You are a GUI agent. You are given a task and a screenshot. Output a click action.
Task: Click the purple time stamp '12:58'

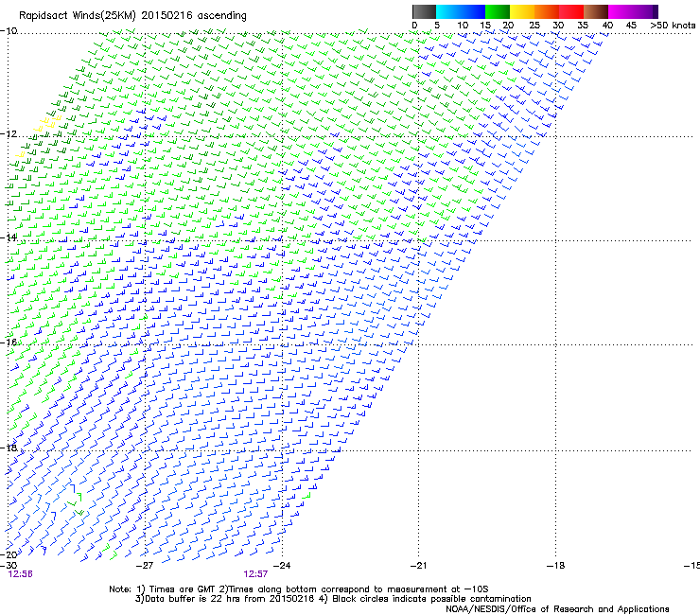pos(21,574)
